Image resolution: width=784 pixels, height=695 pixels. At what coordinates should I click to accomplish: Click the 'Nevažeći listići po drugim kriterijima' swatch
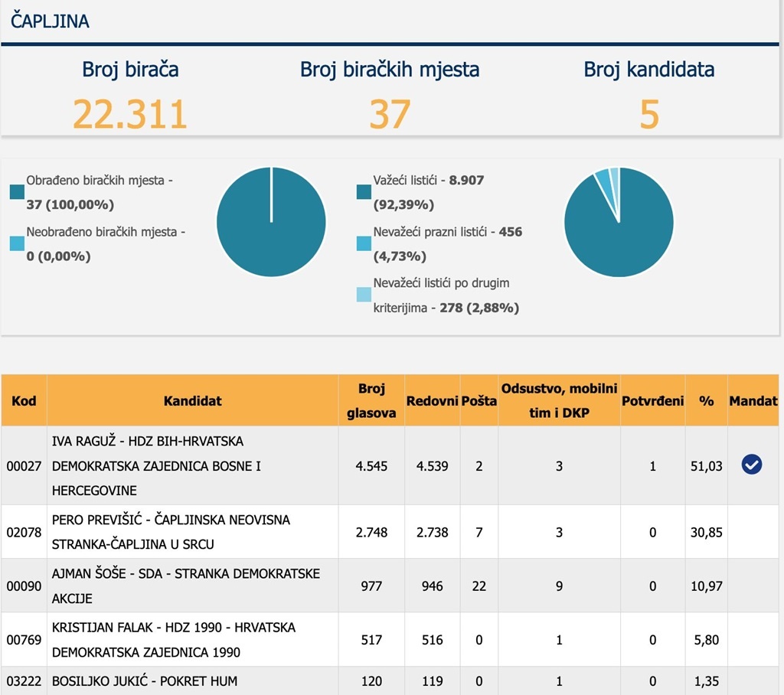[x=364, y=295]
